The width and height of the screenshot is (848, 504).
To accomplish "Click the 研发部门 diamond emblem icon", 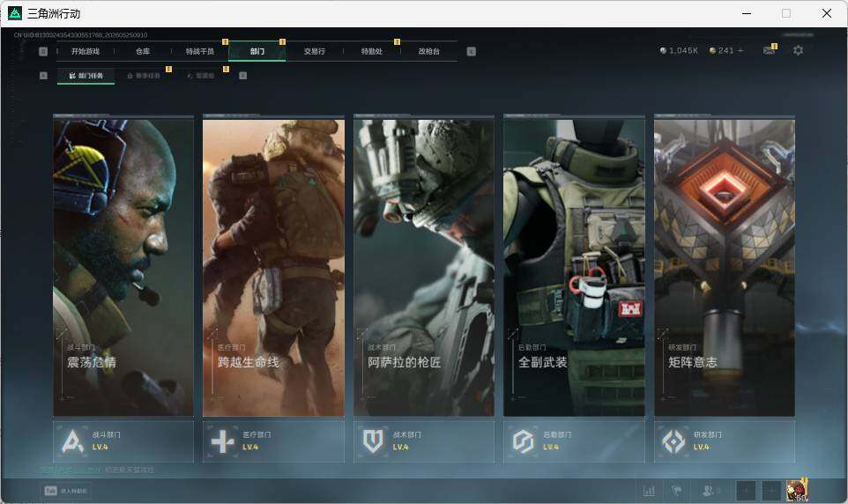I will coord(673,441).
